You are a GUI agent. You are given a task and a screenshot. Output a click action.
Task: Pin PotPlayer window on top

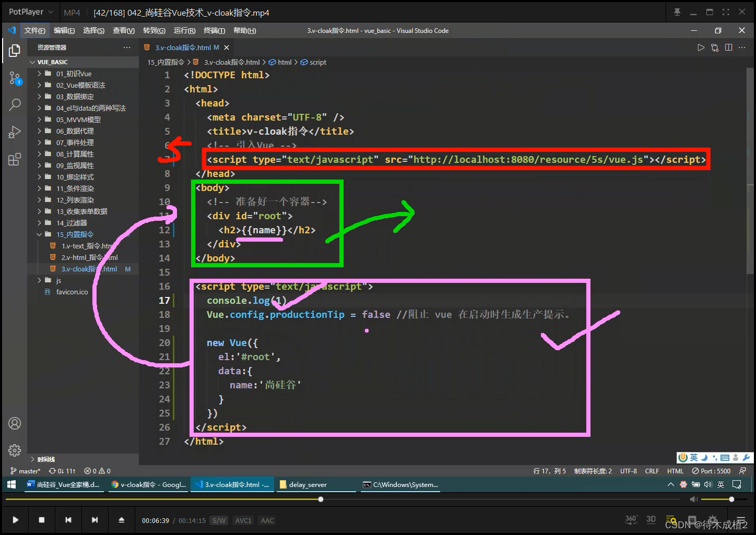[x=677, y=12]
